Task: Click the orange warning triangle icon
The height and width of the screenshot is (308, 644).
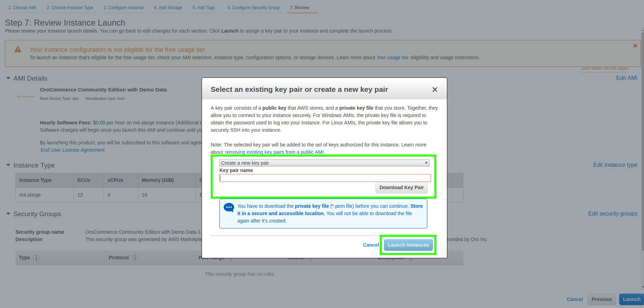Action: pyautogui.click(x=18, y=49)
